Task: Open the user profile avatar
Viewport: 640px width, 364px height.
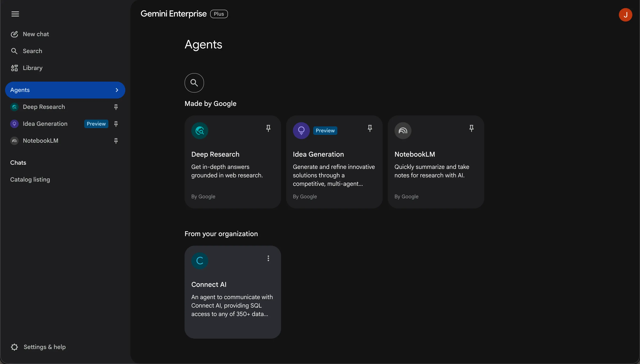Action: pyautogui.click(x=625, y=15)
